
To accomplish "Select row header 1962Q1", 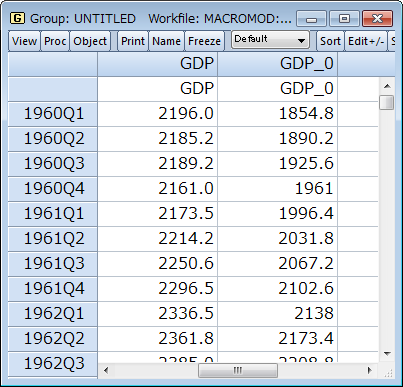I will pyautogui.click(x=53, y=314).
